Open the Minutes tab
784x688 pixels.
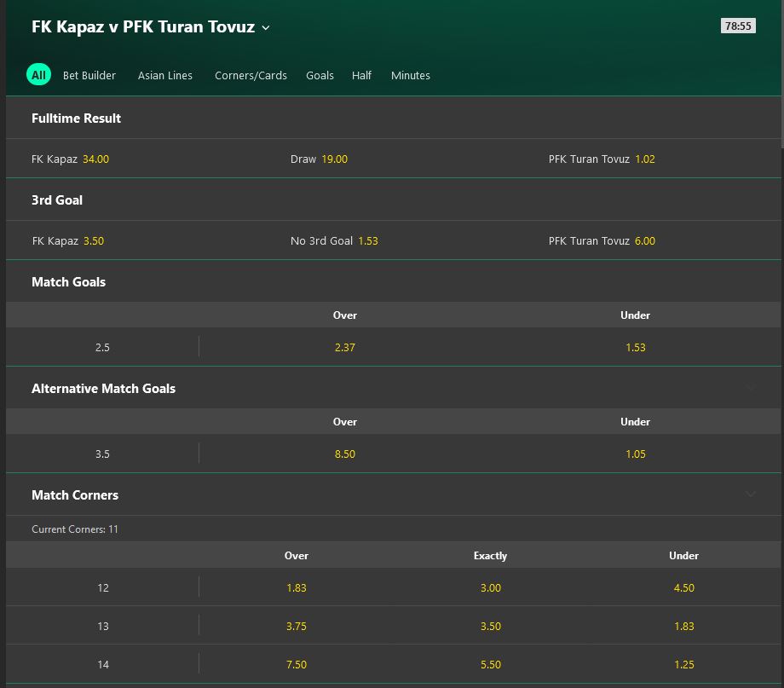click(411, 76)
